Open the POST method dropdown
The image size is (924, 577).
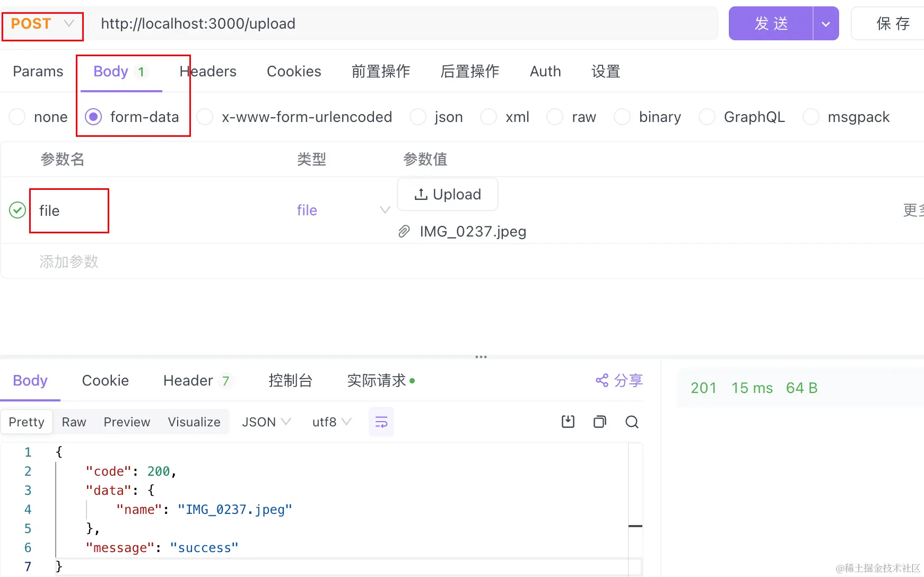(42, 24)
